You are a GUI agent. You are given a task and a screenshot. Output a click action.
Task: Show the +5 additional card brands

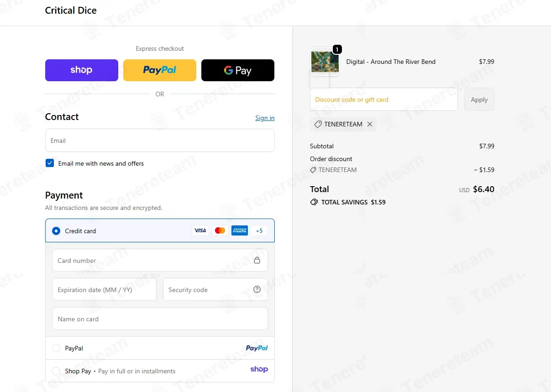tap(259, 230)
